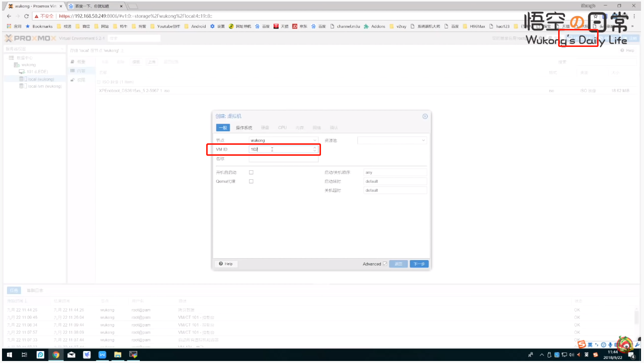Image resolution: width=644 pixels, height=363 pixels.
Task: Select the 操作系统 (OS) tab in dialog
Action: click(244, 128)
